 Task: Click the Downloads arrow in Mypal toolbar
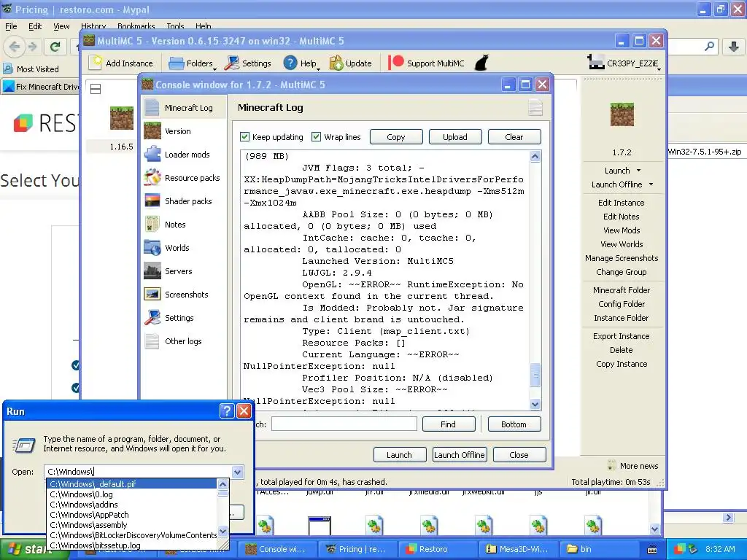pyautogui.click(x=734, y=46)
